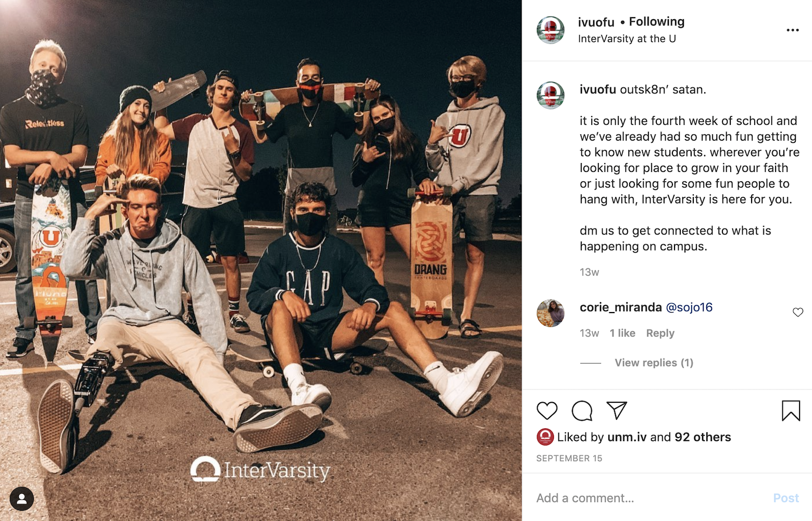The width and height of the screenshot is (812, 521).
Task: Click Reply under corie_miranda's comment
Action: [x=660, y=333]
